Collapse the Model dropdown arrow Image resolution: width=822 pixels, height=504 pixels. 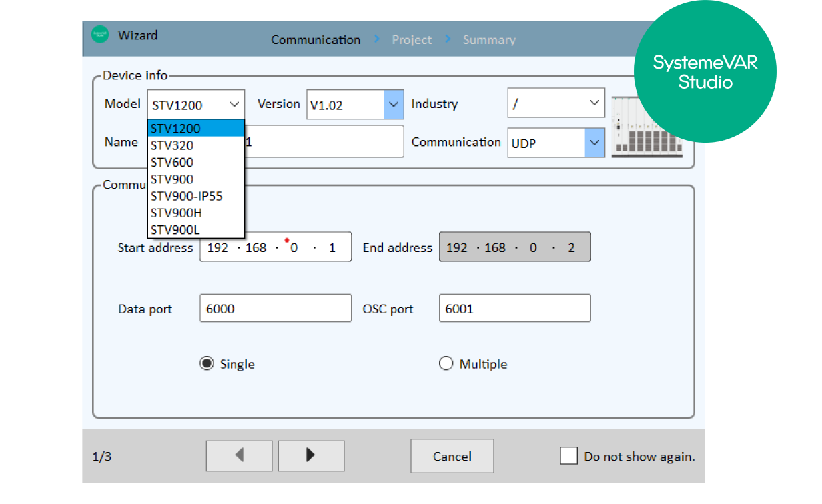[x=234, y=105]
